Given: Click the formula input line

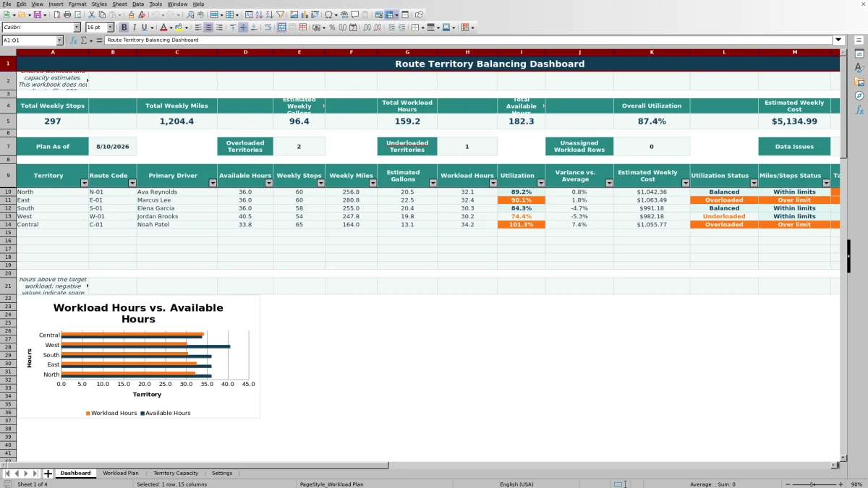Looking at the screenshot, I should pos(469,40).
